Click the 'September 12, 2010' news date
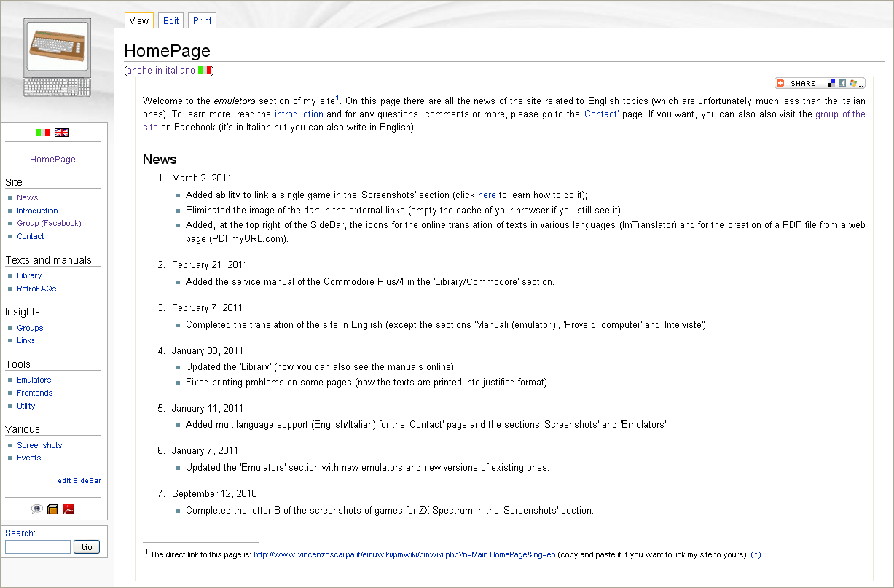Image resolution: width=894 pixels, height=588 pixels. tap(214, 494)
